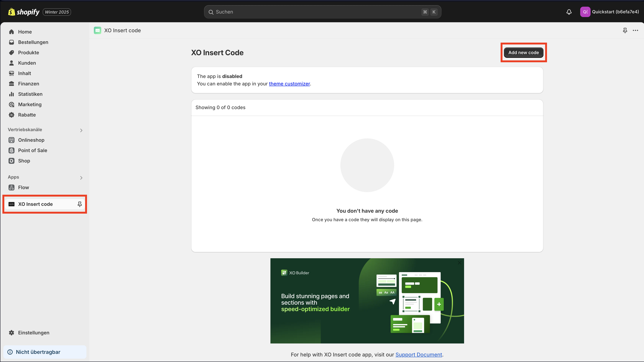Click the XO Insert Code page title

[x=217, y=53]
